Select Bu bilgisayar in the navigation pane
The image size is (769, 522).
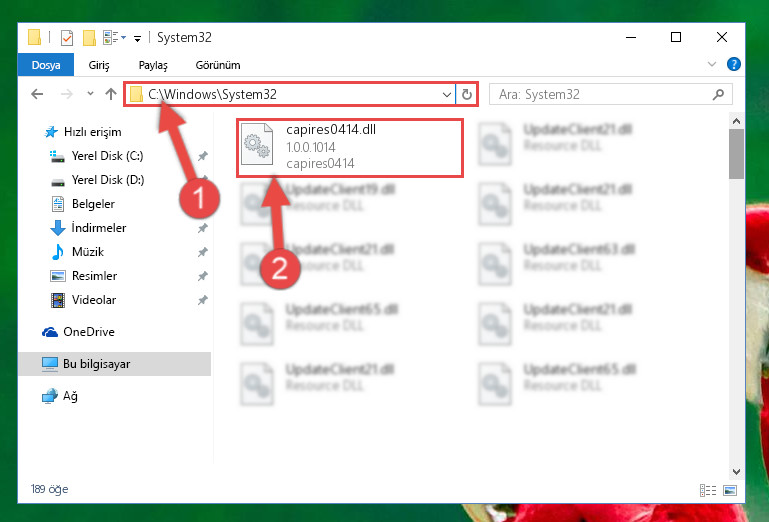(x=114, y=364)
